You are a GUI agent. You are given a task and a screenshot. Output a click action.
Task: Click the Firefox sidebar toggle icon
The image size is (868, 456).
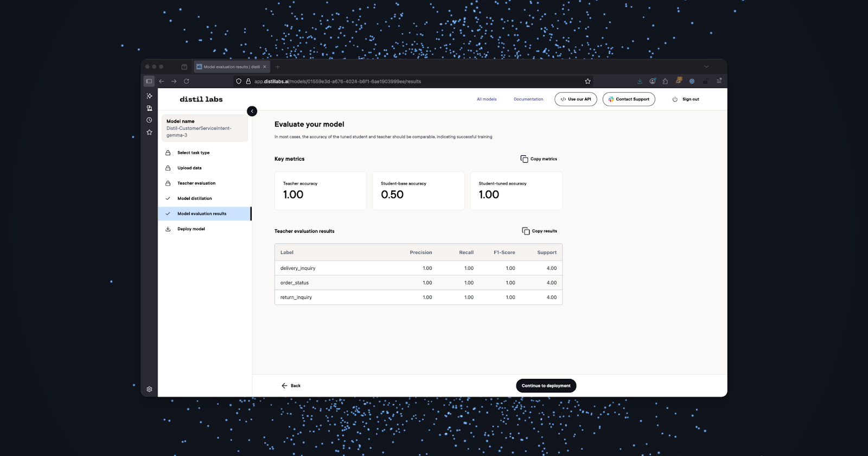[x=149, y=81]
